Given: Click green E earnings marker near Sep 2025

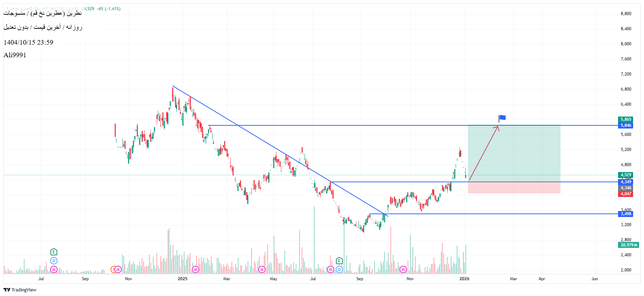Looking at the screenshot, I should click(339, 261).
